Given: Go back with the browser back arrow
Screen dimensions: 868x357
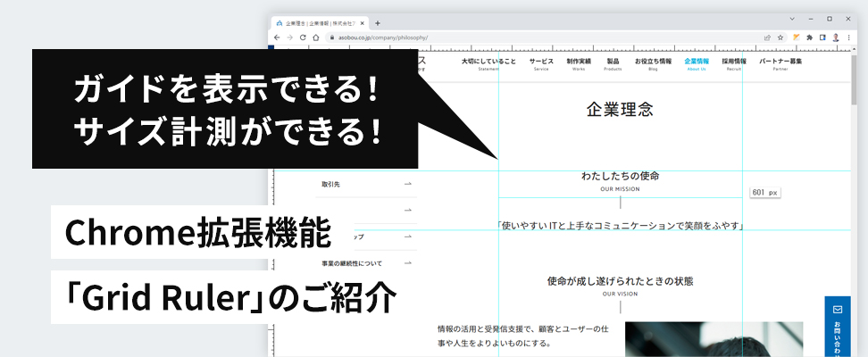Looking at the screenshot, I should point(278,37).
